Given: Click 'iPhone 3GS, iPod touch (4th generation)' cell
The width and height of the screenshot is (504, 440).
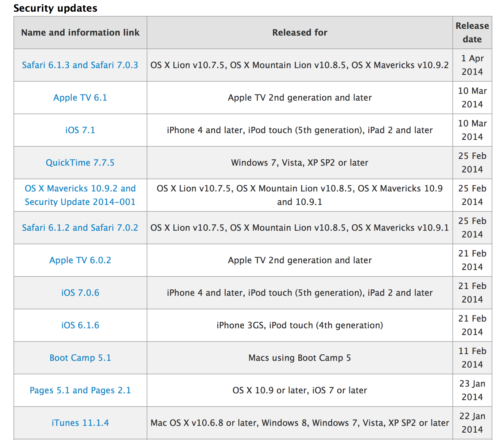Looking at the screenshot, I should point(300,325).
